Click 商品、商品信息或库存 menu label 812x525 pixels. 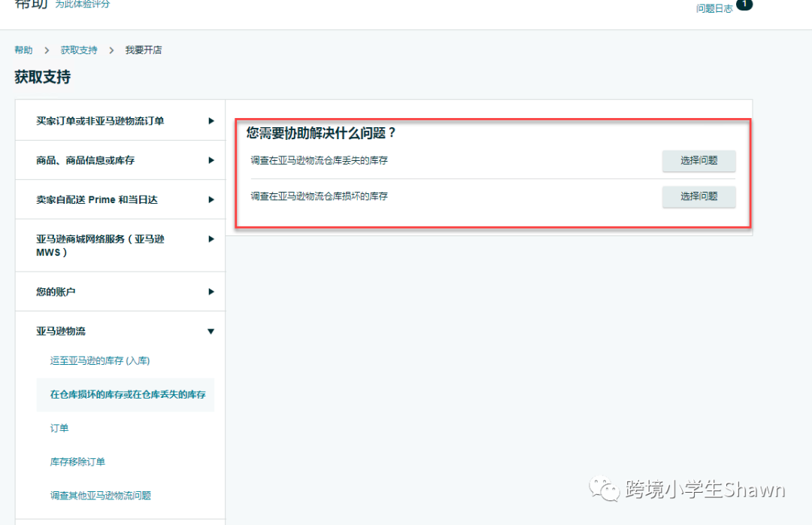click(86, 160)
